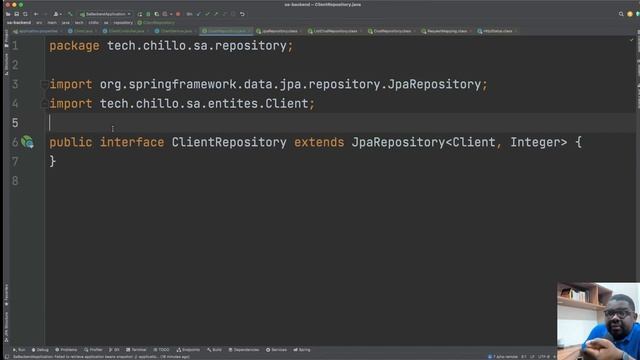Click the Spring bean gutter icon on line 6
Viewport: 640px width, 360px height.
[x=27, y=142]
